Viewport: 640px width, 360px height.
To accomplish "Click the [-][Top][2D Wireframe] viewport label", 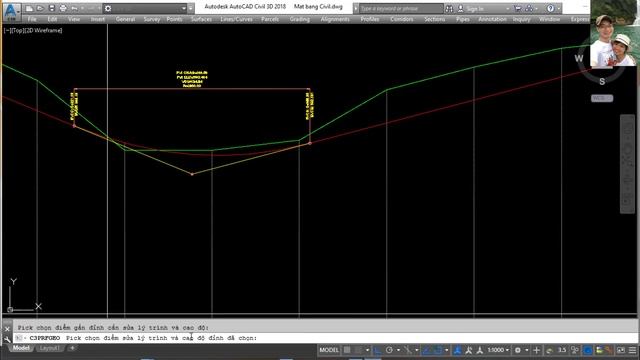I will tap(33, 30).
